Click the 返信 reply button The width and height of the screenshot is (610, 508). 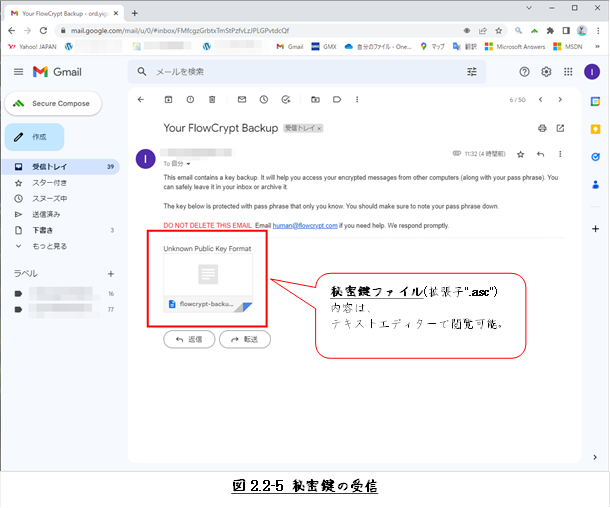189,339
